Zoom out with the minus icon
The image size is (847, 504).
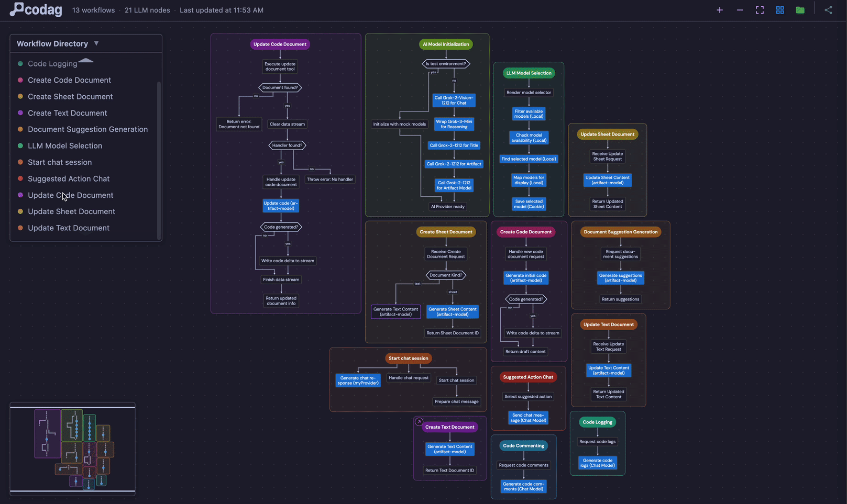[740, 10]
